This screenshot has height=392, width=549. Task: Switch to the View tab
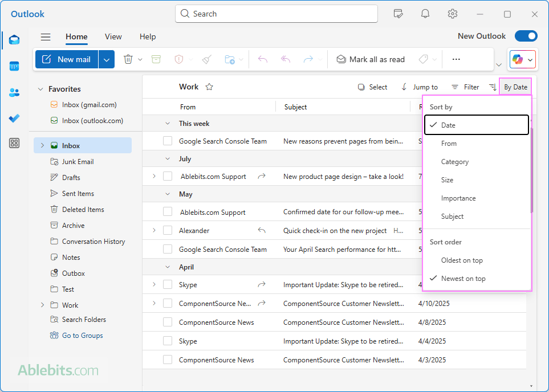click(x=113, y=36)
